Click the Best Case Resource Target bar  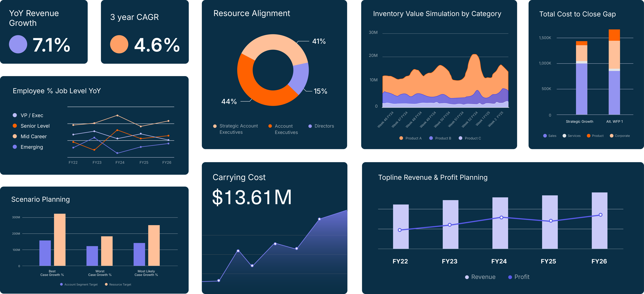[x=60, y=240]
